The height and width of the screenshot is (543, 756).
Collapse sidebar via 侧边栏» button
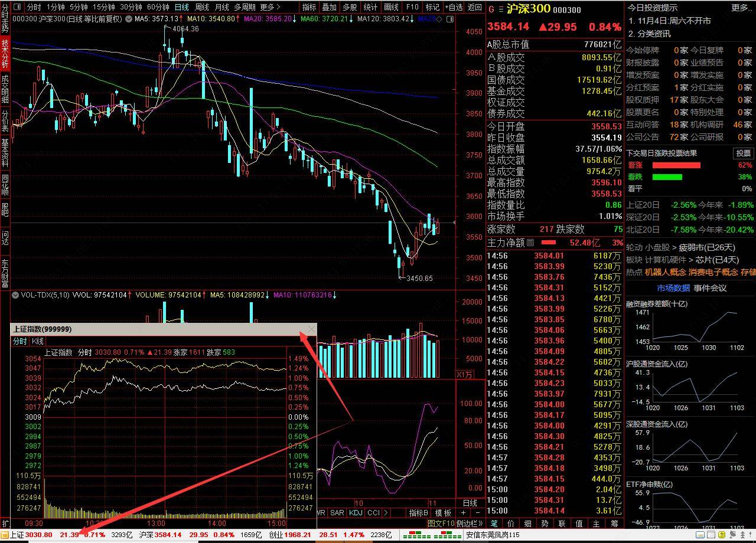tap(470, 523)
